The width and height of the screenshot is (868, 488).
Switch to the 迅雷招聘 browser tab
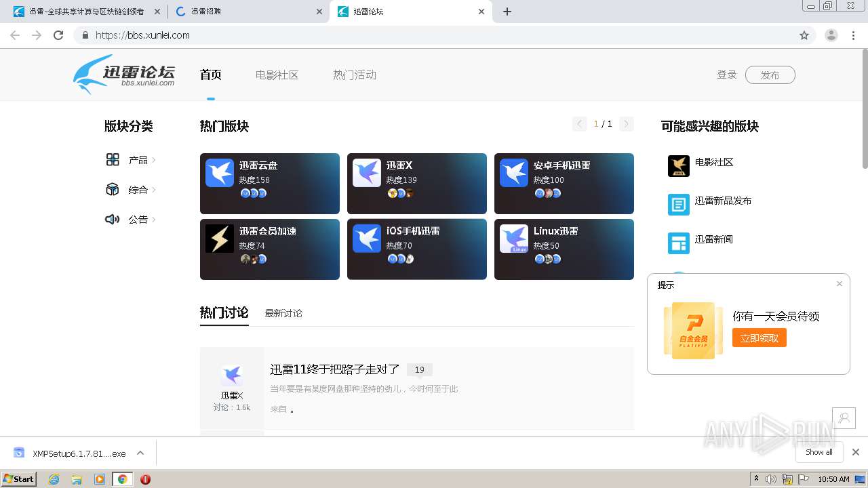click(x=248, y=12)
